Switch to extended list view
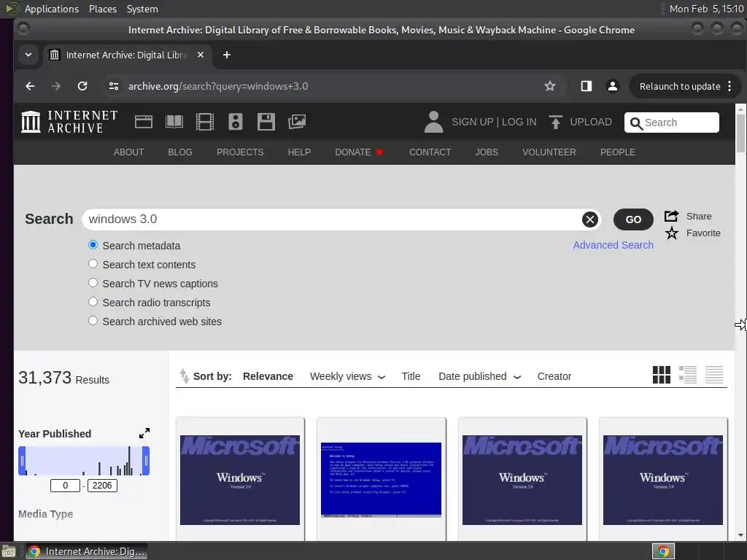The image size is (747, 560). click(x=687, y=375)
